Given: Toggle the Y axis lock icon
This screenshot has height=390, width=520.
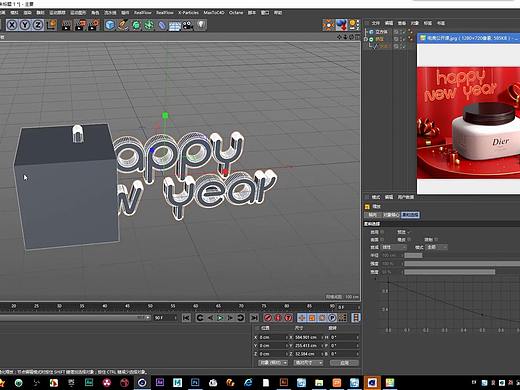Looking at the screenshot, I should tap(25, 25).
